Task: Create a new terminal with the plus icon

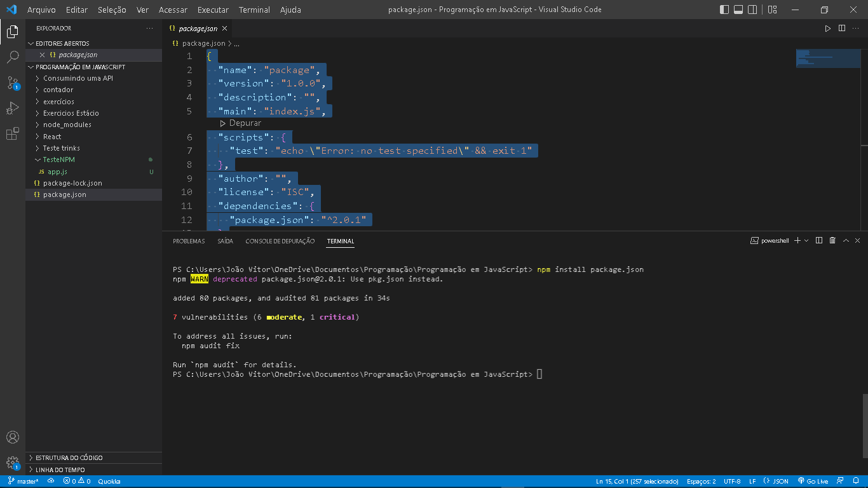Action: click(x=797, y=241)
